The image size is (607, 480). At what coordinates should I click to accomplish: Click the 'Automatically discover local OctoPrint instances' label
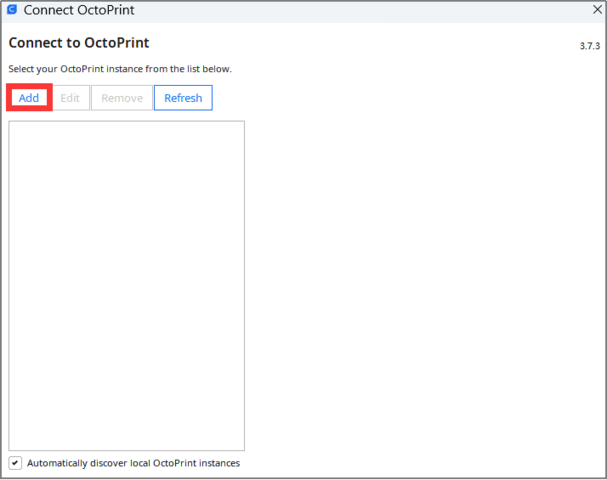(133, 463)
